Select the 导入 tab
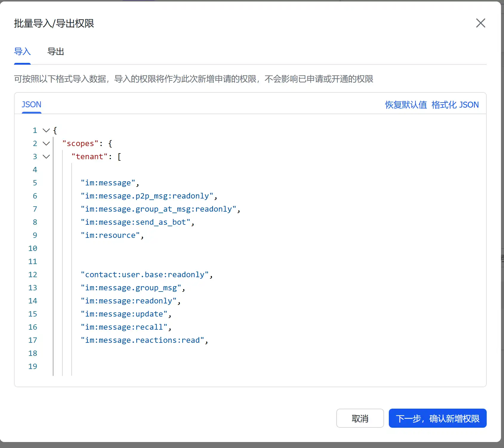Viewport: 504px width, 448px height. [22, 52]
